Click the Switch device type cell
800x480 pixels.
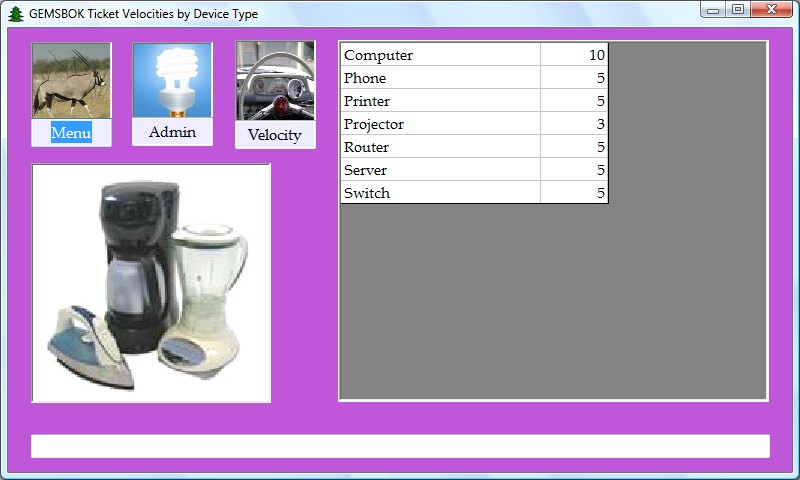[x=440, y=193]
